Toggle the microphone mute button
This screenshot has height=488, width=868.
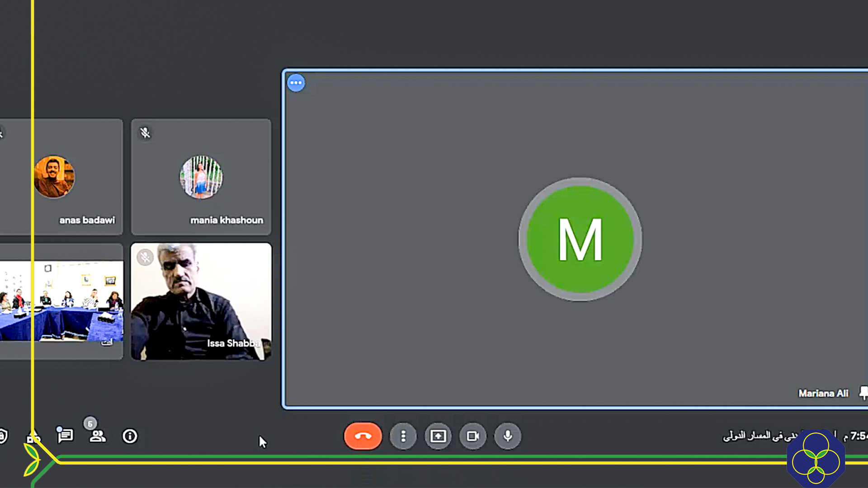[x=508, y=436]
